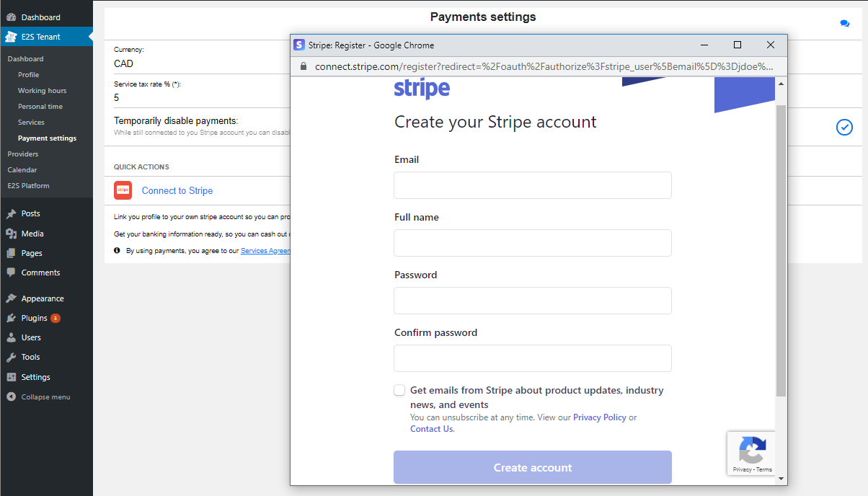Select the Payment settings submenu item
The height and width of the screenshot is (496, 868).
[47, 138]
